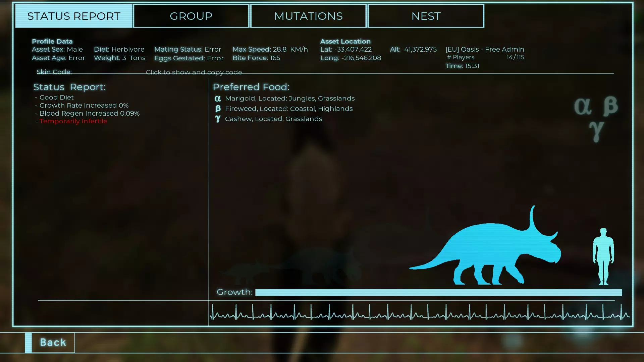Click the large alpha glyph at right
The height and width of the screenshot is (362, 644).
(583, 107)
